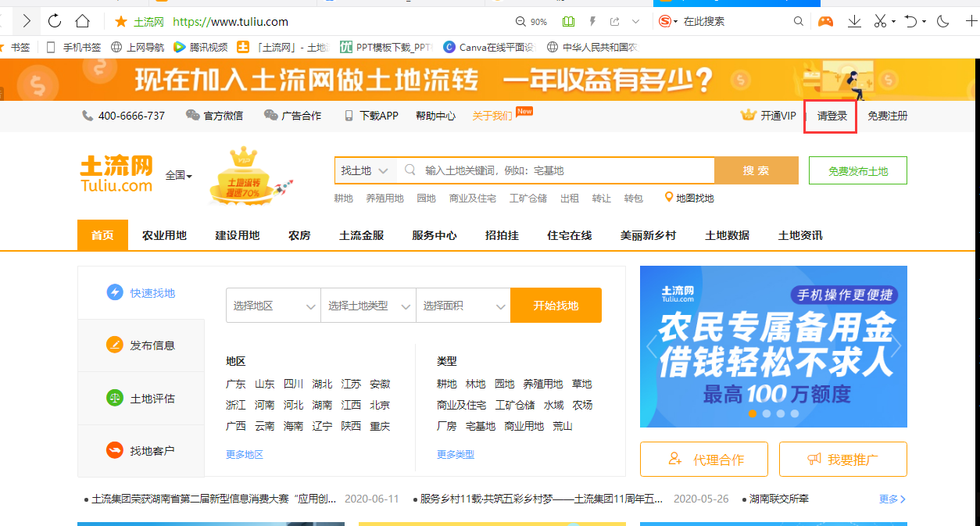The width and height of the screenshot is (980, 526).
Task: Click the 土流网 Tuliu.com logo
Action: point(116,174)
